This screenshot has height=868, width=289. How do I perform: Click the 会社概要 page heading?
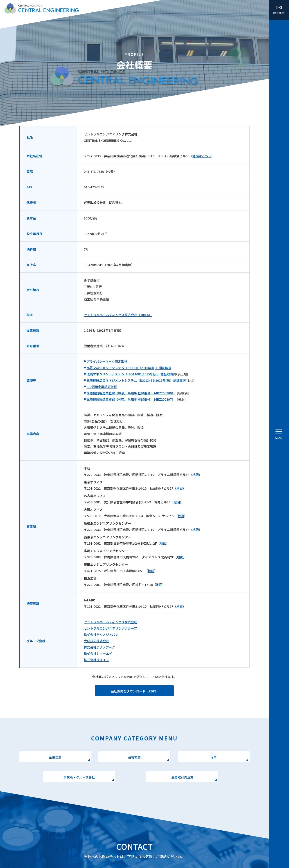coord(134,65)
